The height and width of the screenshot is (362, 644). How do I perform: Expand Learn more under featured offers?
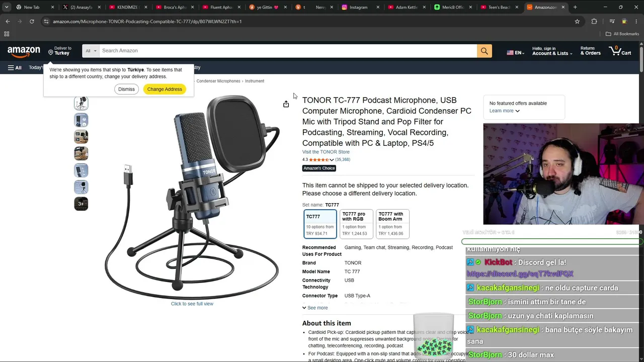(x=505, y=111)
